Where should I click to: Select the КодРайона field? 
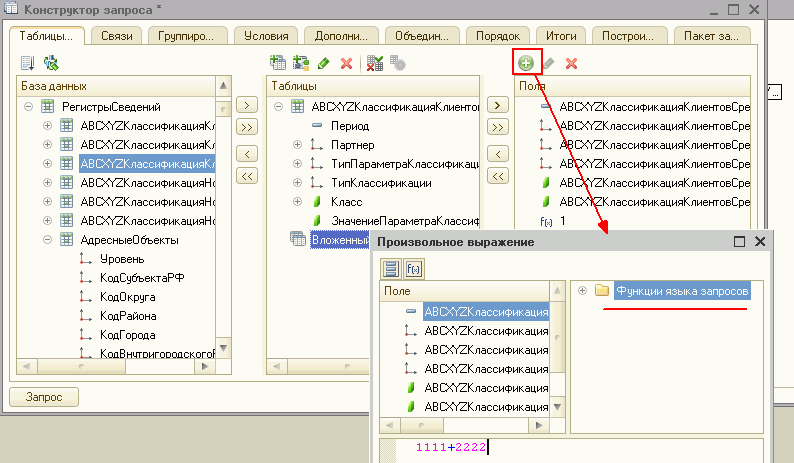click(x=128, y=316)
